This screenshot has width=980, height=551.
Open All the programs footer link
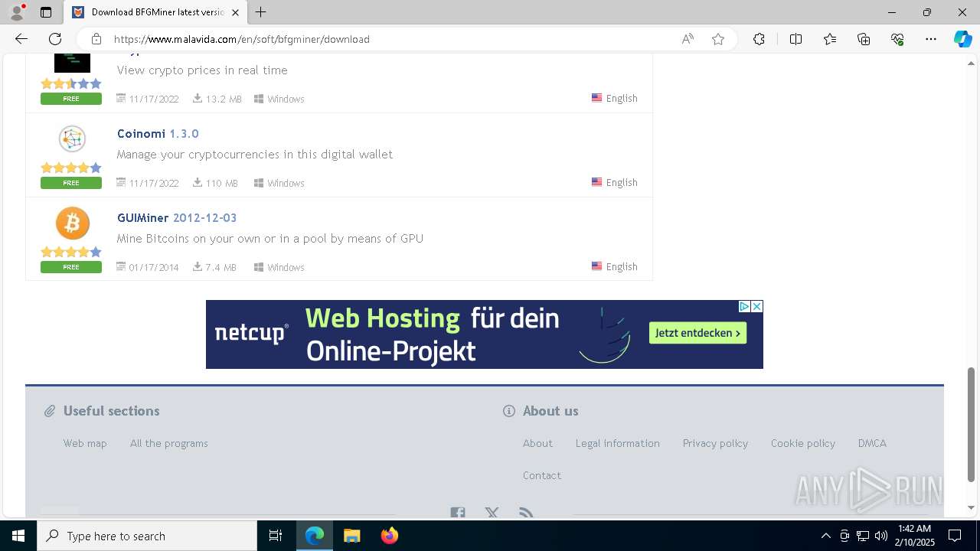(x=169, y=443)
